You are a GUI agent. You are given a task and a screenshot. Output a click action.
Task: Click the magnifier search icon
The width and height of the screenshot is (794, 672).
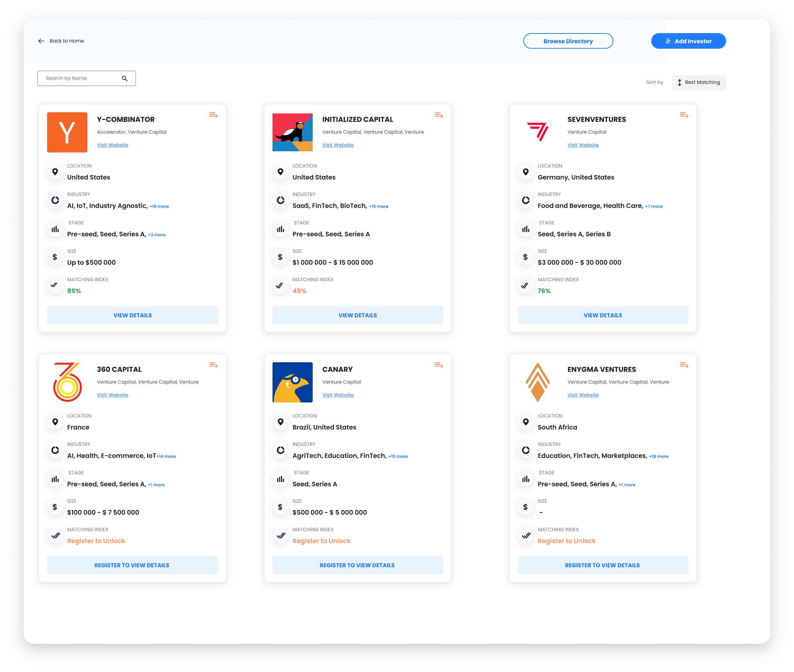point(125,78)
